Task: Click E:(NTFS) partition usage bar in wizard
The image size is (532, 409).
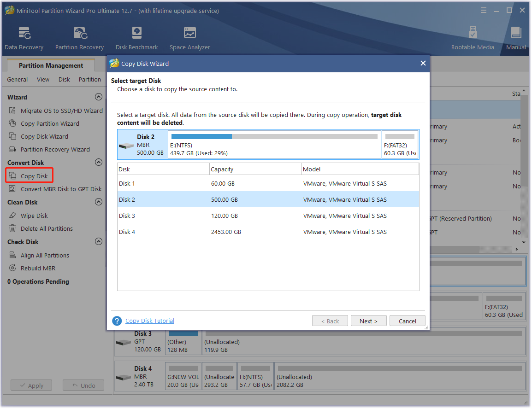Action: pos(274,136)
